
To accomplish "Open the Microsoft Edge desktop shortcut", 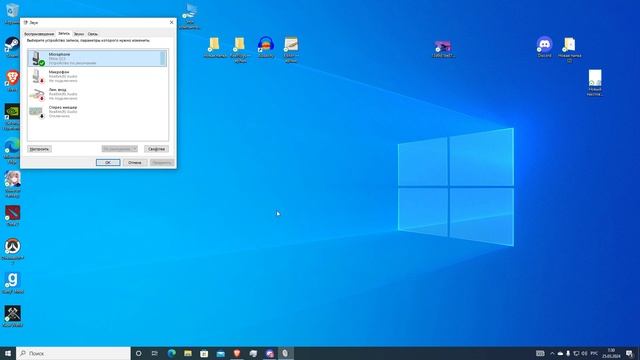I will [x=12, y=150].
